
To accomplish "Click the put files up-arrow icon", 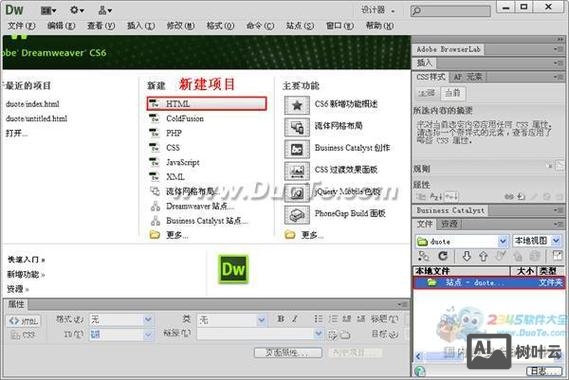I will tap(483, 256).
